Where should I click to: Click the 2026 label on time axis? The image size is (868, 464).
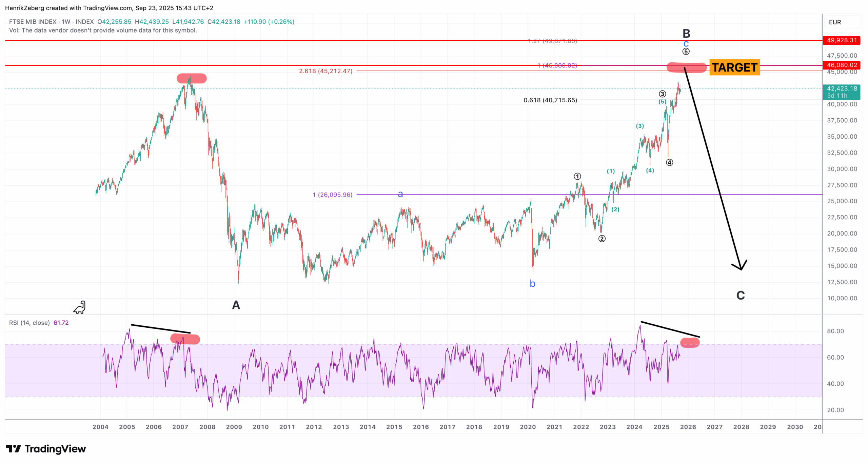(x=688, y=427)
